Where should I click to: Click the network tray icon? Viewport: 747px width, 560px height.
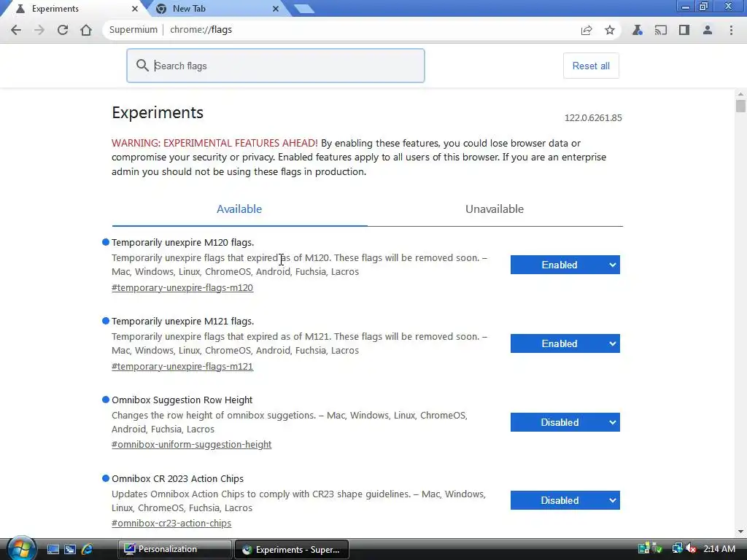pos(678,548)
